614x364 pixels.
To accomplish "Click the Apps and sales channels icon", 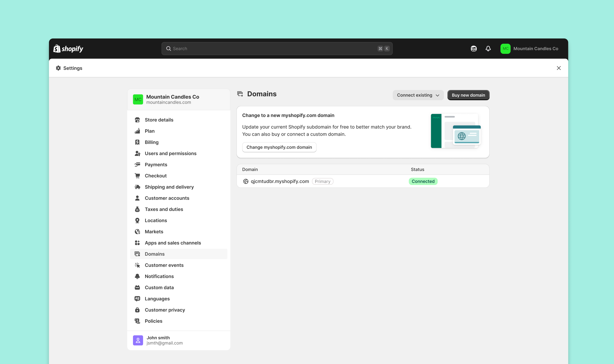I will [x=137, y=243].
